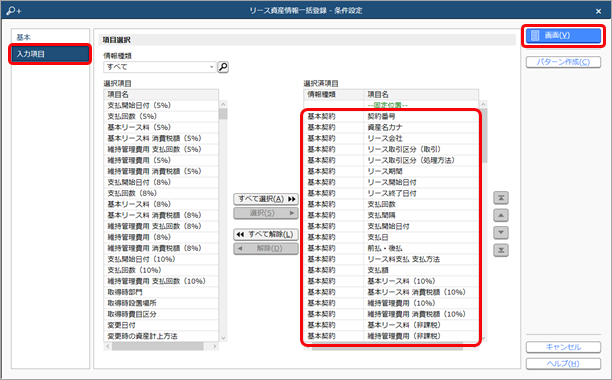Select 支払開始日付（5%） in left list
This screenshot has width=612, height=380.
coord(161,105)
